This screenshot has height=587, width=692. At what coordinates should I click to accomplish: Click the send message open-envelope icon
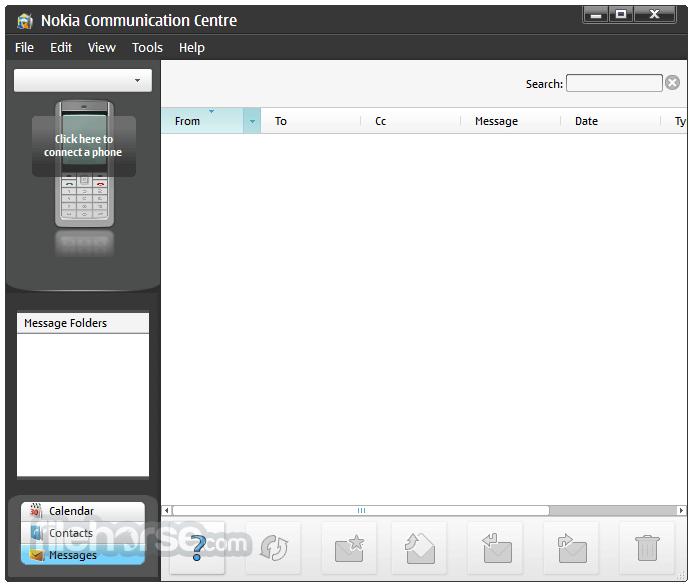(x=419, y=548)
